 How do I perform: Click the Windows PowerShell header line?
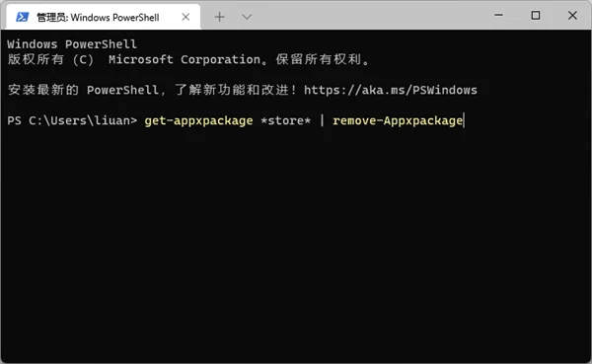[x=72, y=44]
